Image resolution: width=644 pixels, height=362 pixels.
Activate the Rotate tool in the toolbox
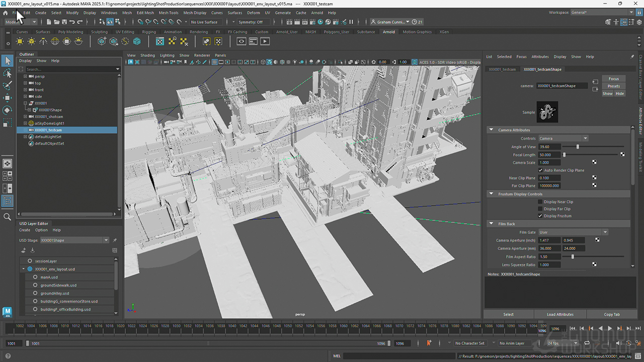coord(7,110)
